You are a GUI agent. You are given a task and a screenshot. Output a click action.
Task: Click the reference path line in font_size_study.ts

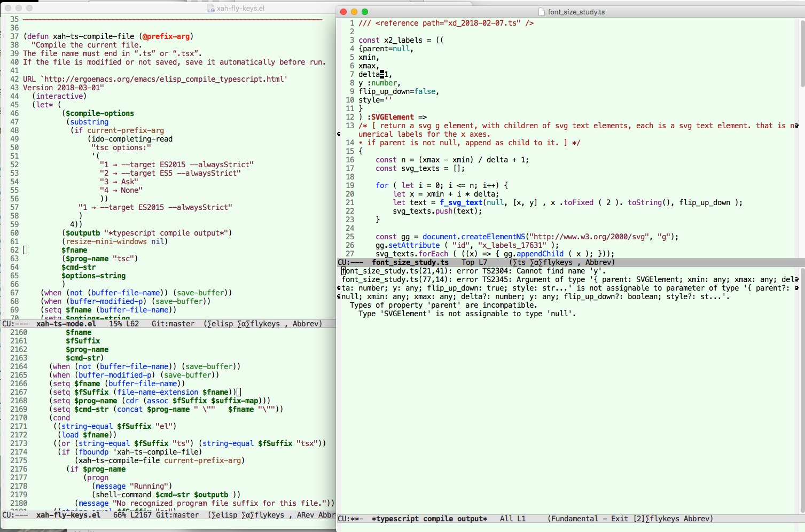446,23
